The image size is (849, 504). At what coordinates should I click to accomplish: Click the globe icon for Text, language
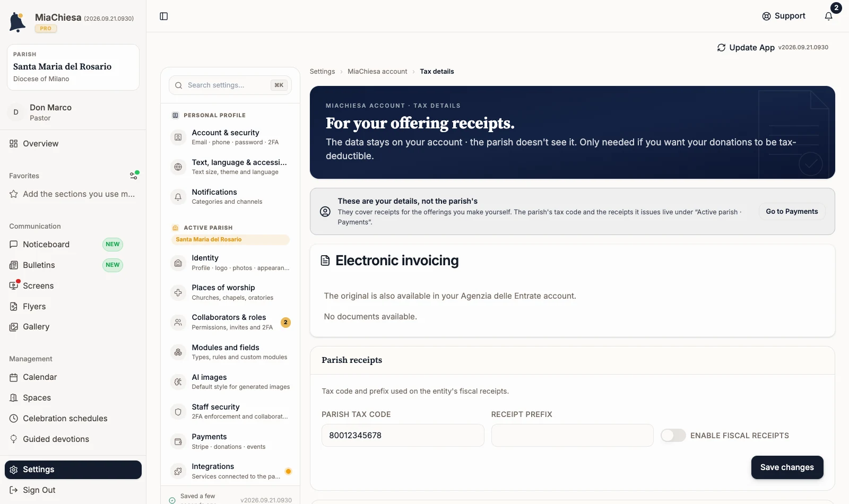[x=178, y=167]
